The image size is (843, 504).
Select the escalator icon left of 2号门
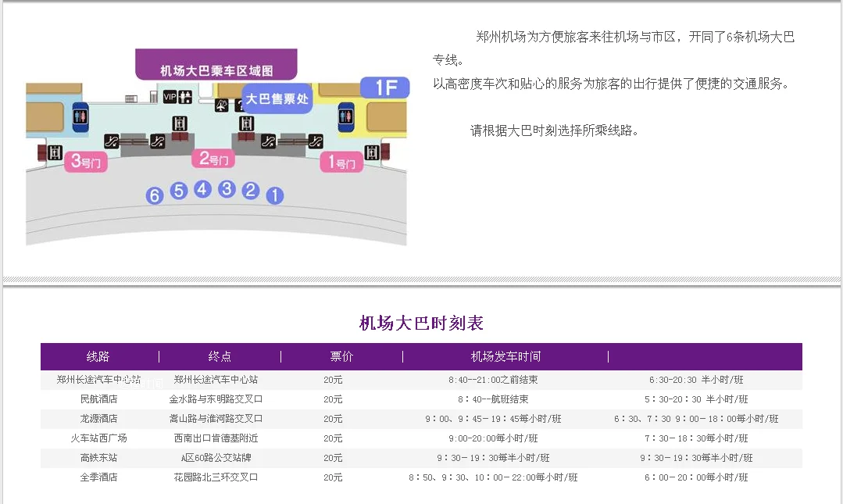click(x=157, y=141)
